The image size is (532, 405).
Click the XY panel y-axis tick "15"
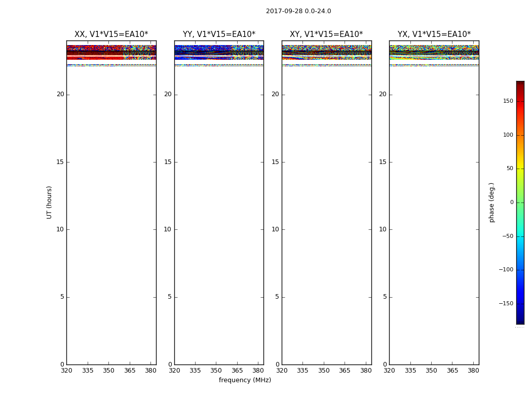[x=276, y=162]
